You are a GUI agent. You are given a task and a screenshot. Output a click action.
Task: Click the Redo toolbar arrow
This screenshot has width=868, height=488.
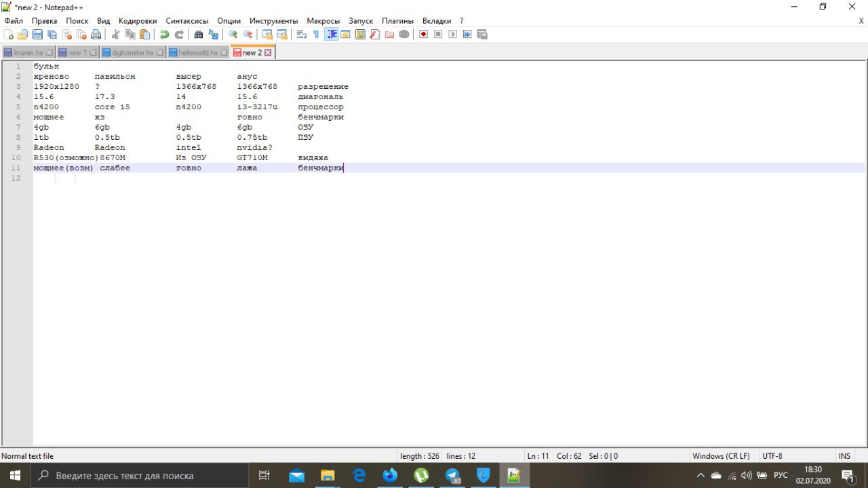(x=179, y=35)
